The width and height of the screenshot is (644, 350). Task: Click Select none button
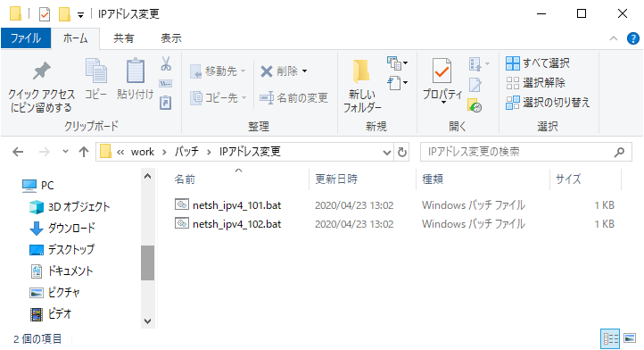click(535, 83)
